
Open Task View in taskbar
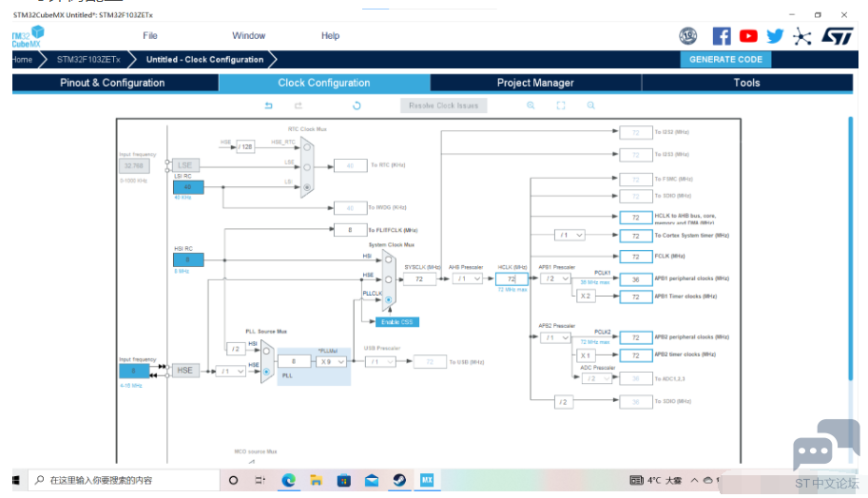(x=260, y=480)
